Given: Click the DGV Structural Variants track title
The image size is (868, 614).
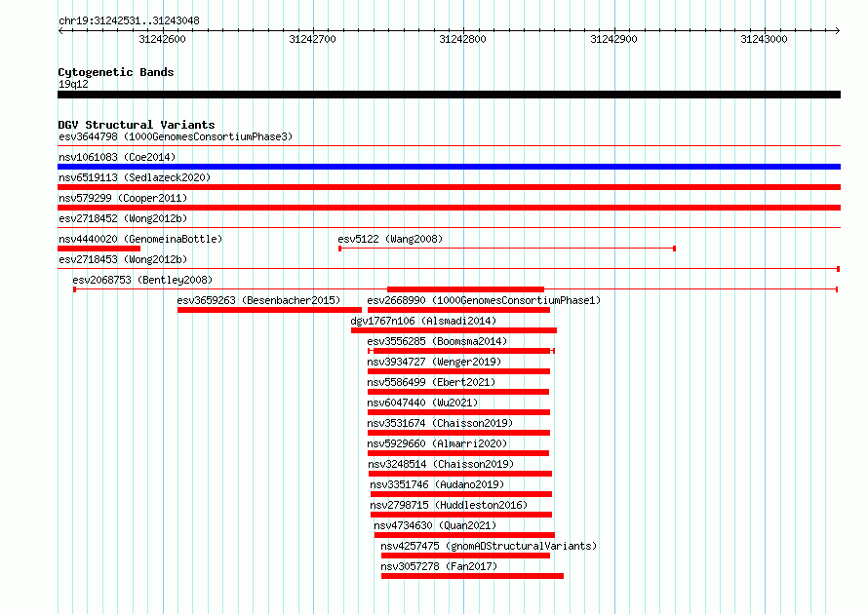Looking at the screenshot, I should point(137,125).
